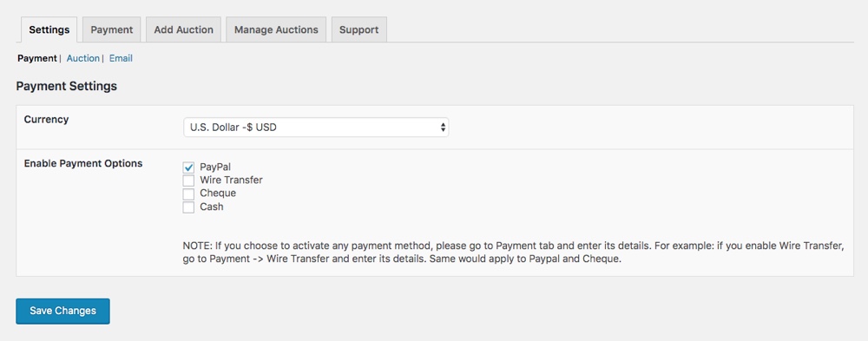Viewport: 868px width, 341px height.
Task: Tick the Cheque checkbox
Action: [188, 193]
